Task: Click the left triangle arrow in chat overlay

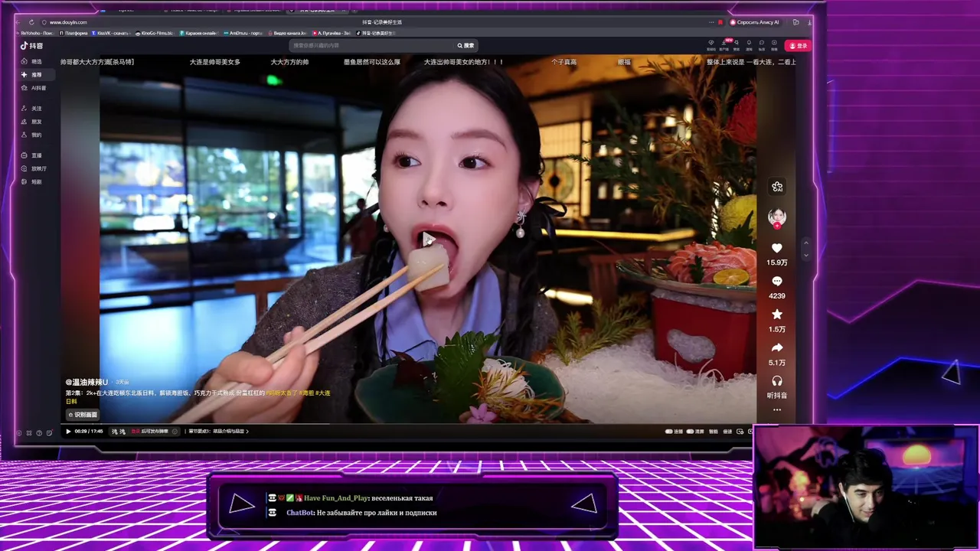Action: [242, 504]
